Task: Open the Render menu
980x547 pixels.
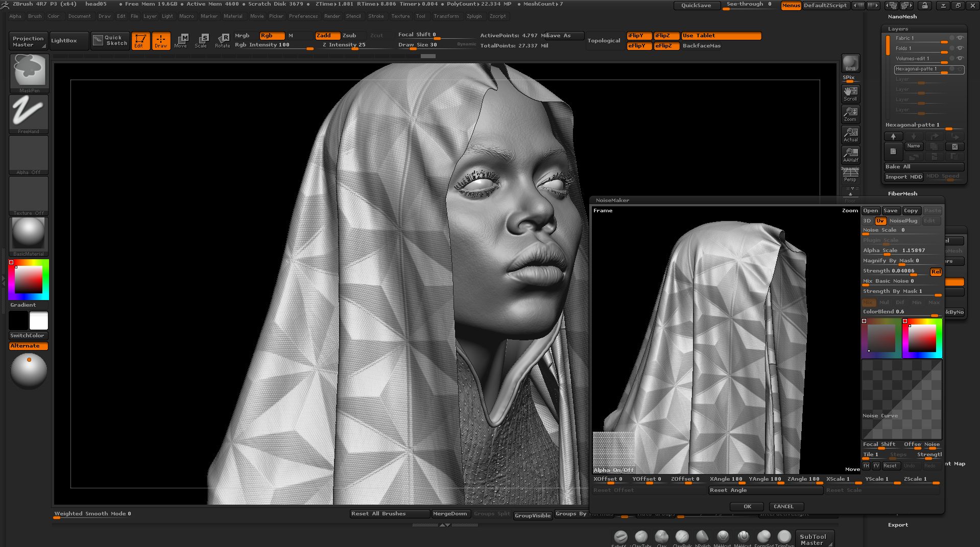Action: coord(332,16)
